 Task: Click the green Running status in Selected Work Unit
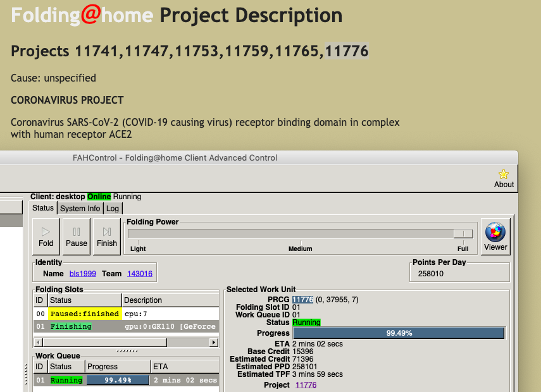coord(306,322)
